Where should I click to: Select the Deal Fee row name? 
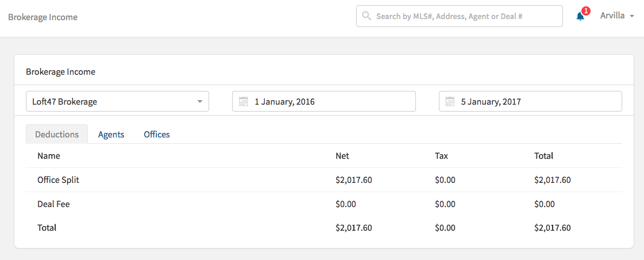point(53,204)
